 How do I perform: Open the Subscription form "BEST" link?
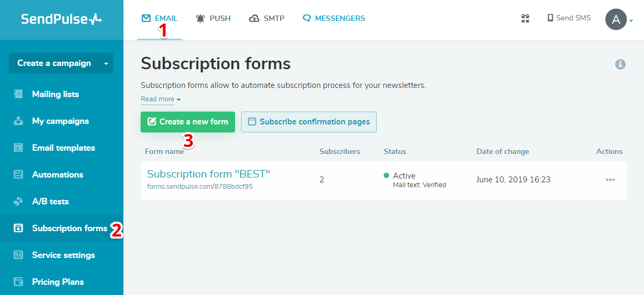click(x=208, y=174)
